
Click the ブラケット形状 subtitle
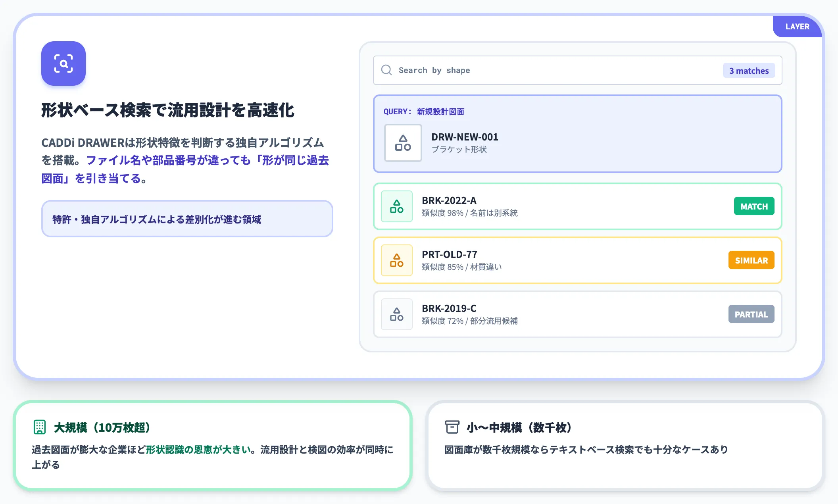point(459,150)
